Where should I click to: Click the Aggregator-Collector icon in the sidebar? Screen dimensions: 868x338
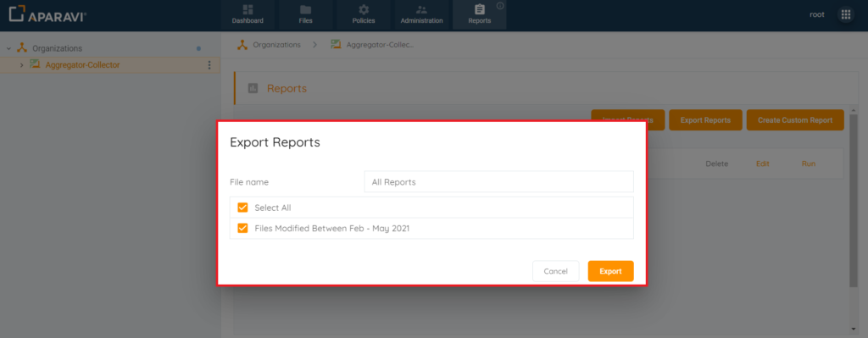click(x=35, y=64)
